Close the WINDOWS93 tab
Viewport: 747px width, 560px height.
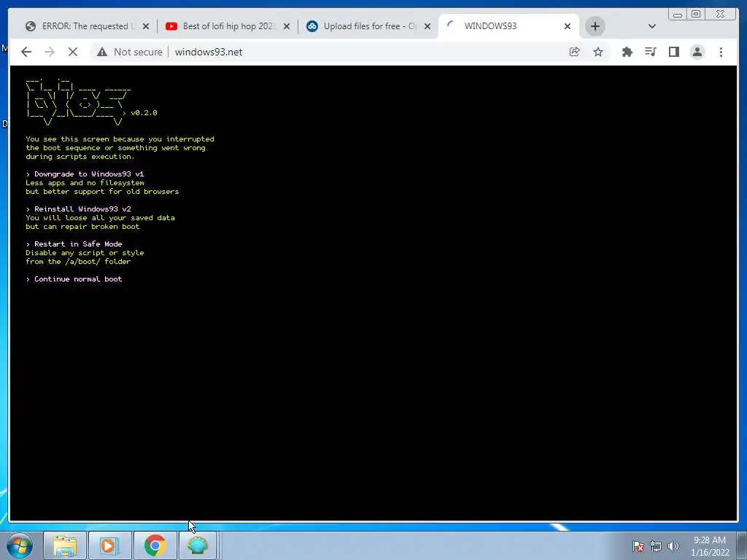click(568, 26)
